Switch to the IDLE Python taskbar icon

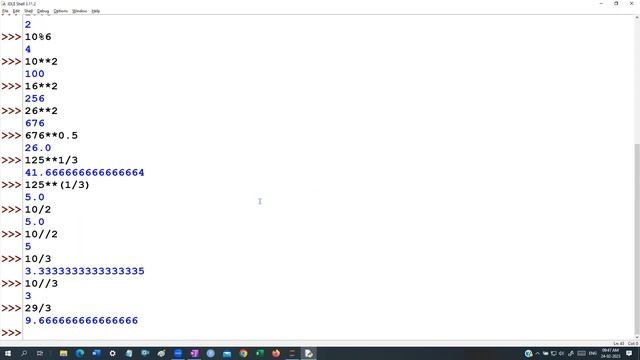pos(309,353)
